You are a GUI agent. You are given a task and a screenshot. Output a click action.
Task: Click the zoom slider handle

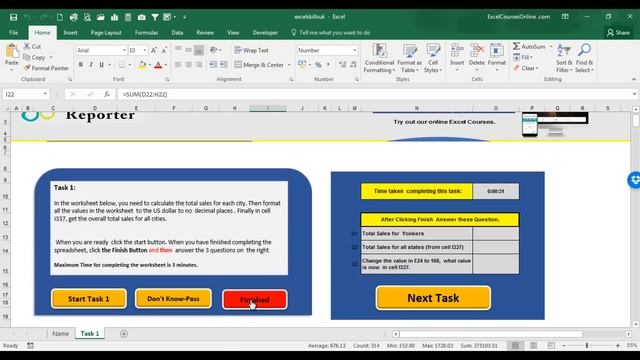coord(587,346)
